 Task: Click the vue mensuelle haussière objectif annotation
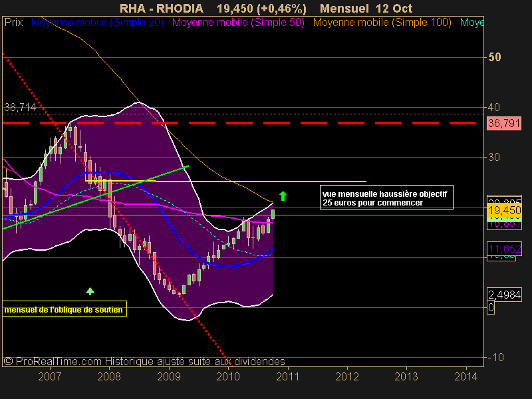pos(386,197)
